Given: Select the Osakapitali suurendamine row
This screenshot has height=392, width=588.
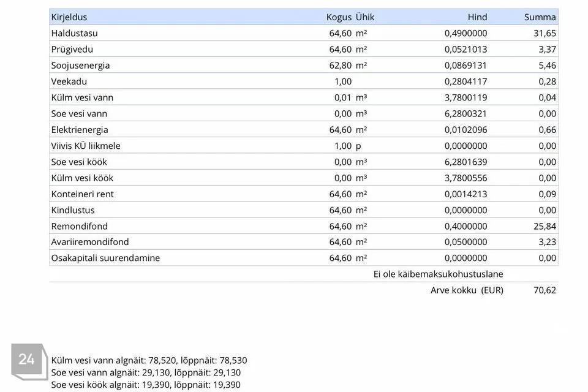Looking at the screenshot, I should (x=304, y=258).
